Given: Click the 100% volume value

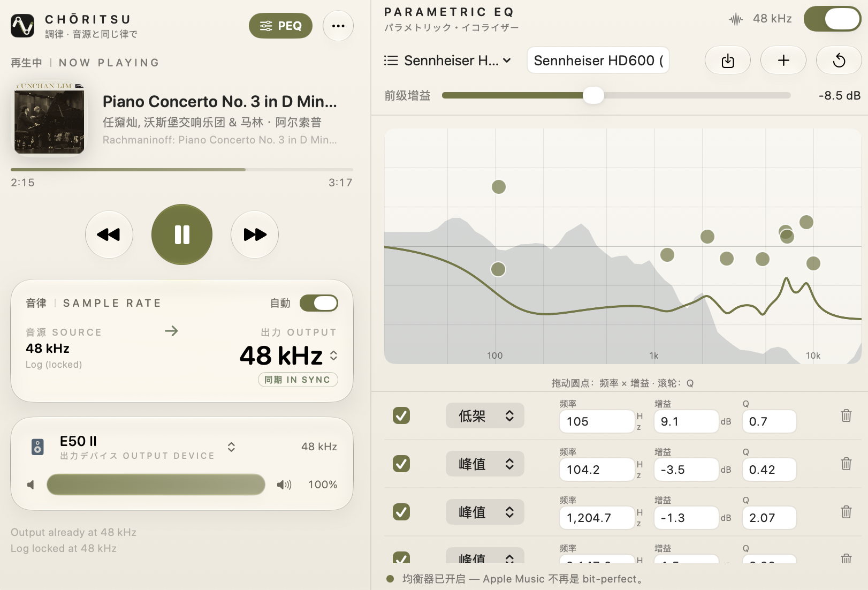Looking at the screenshot, I should (323, 485).
